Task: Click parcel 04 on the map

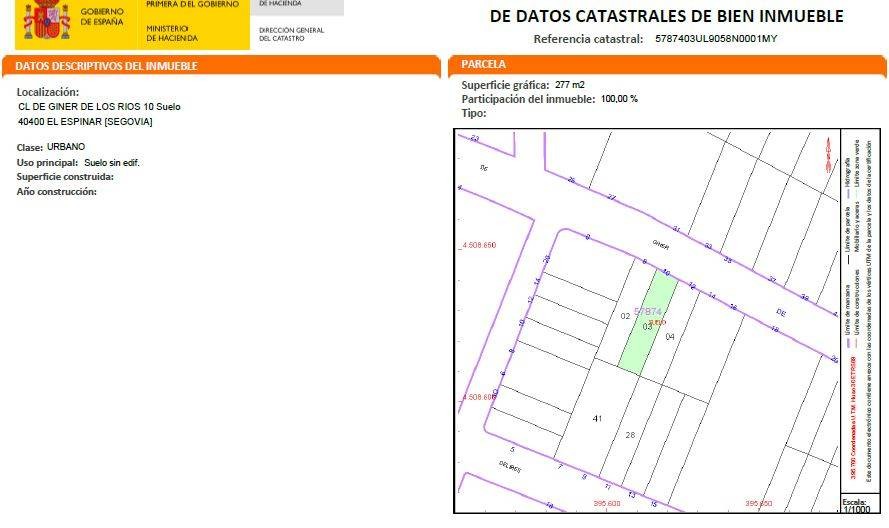Action: coord(670,337)
